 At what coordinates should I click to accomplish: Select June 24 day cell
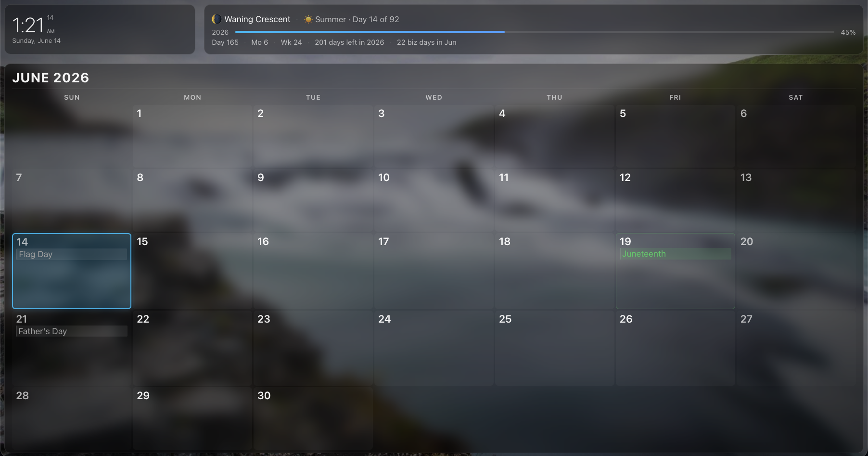(x=434, y=348)
